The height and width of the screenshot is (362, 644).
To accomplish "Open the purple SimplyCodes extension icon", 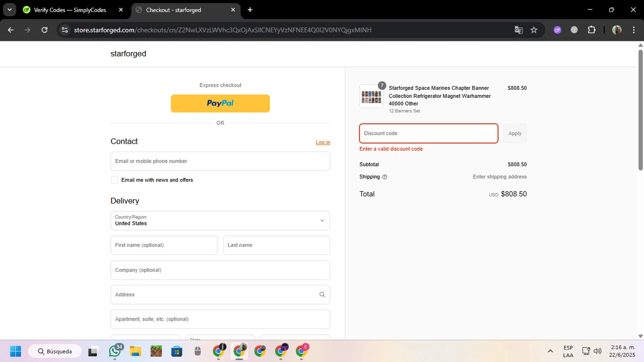I will coord(557,30).
